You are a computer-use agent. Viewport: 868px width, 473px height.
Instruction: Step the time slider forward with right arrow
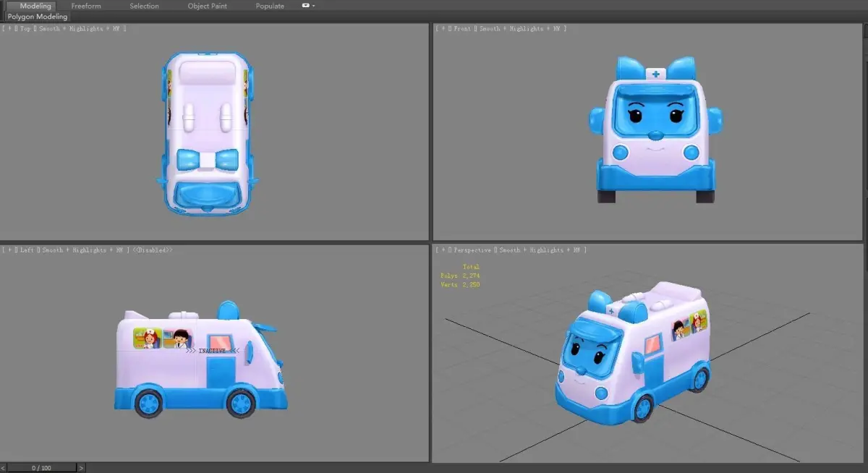[81, 468]
